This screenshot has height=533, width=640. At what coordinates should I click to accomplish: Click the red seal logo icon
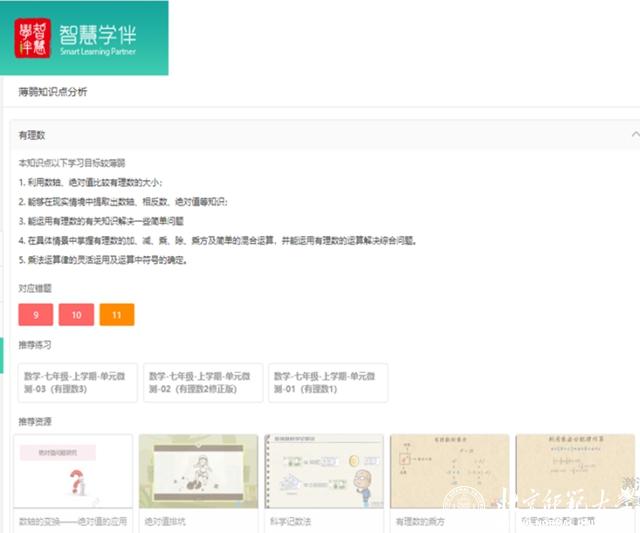click(x=33, y=38)
